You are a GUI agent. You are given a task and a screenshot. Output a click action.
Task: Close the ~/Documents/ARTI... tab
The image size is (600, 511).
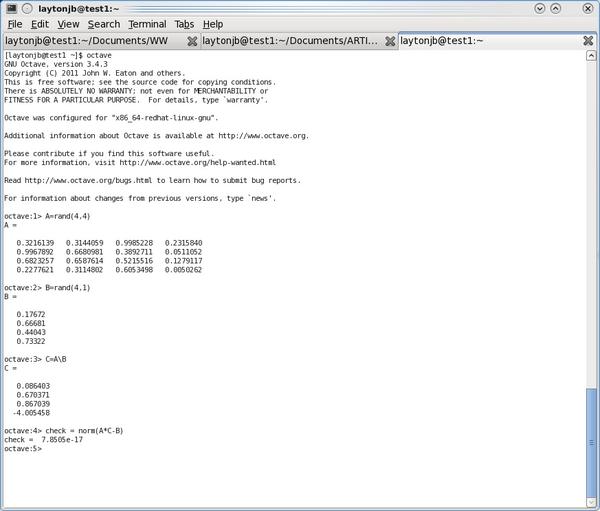[390, 41]
